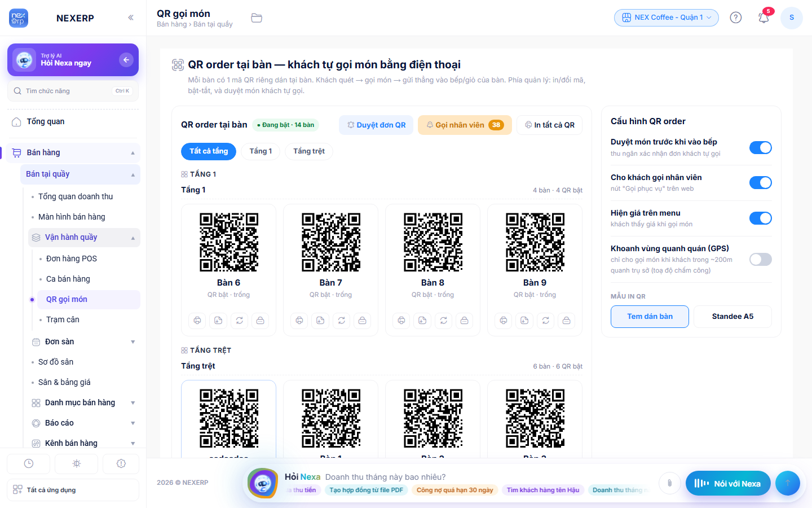812x508 pixels.
Task: Click the lock icon on Bàn 6 card
Action: pyautogui.click(x=260, y=321)
